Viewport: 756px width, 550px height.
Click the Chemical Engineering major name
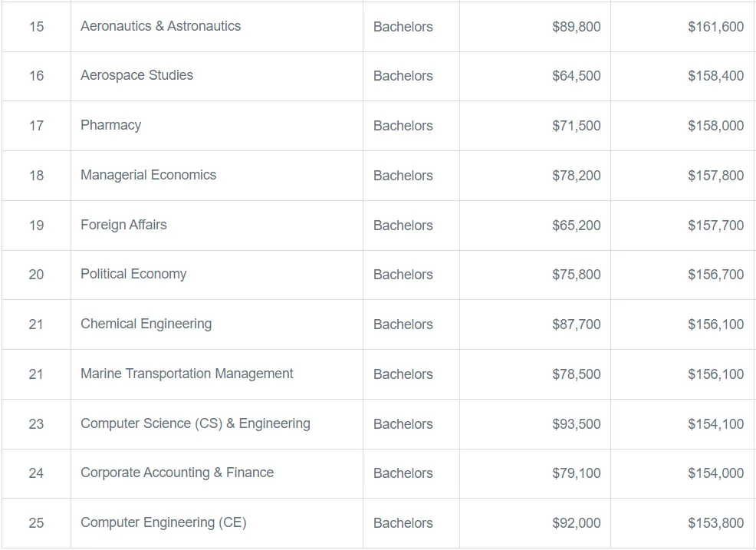pos(146,324)
